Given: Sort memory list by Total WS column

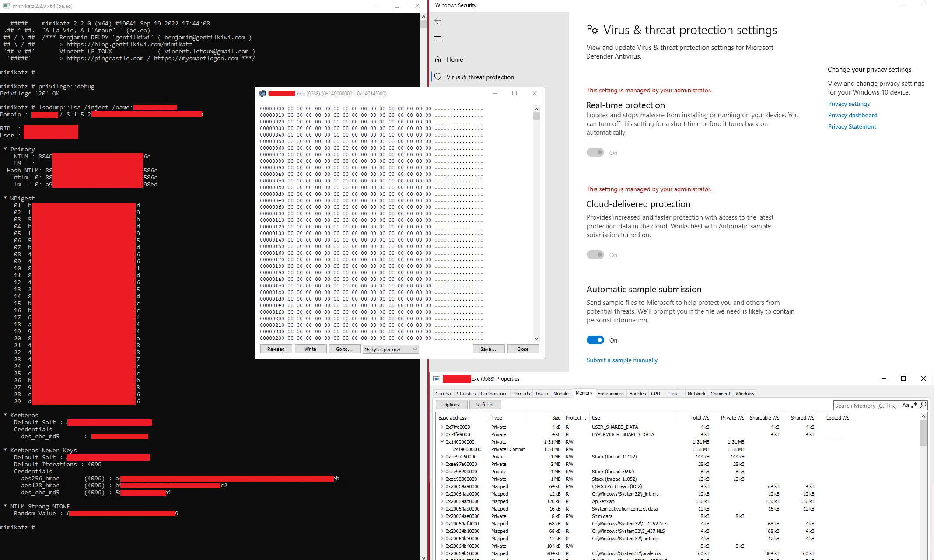Looking at the screenshot, I should (x=694, y=418).
